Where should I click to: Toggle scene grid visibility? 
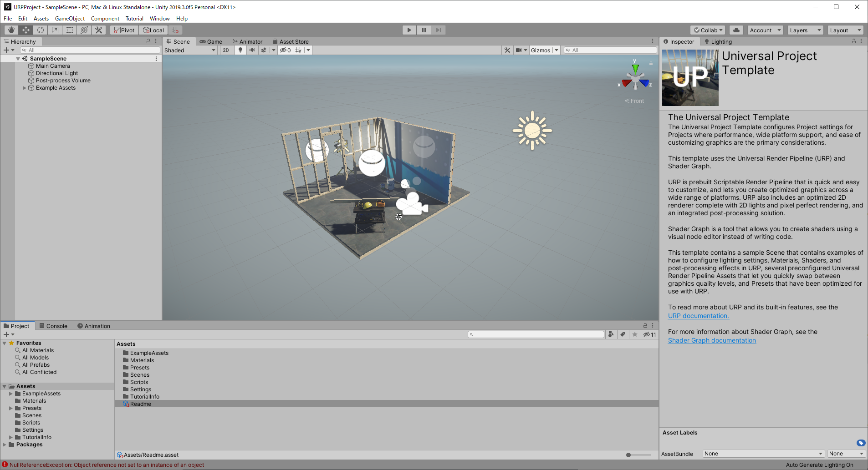[x=299, y=50]
